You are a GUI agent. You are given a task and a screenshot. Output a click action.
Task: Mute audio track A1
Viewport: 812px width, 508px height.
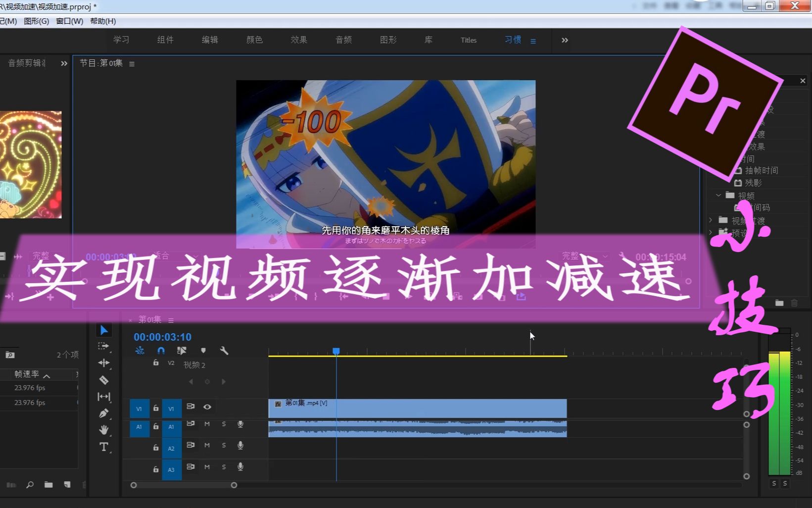[207, 424]
